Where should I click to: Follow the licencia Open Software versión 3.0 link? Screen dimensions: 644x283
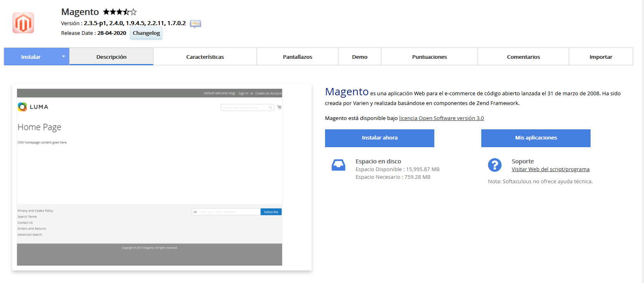pos(441,118)
